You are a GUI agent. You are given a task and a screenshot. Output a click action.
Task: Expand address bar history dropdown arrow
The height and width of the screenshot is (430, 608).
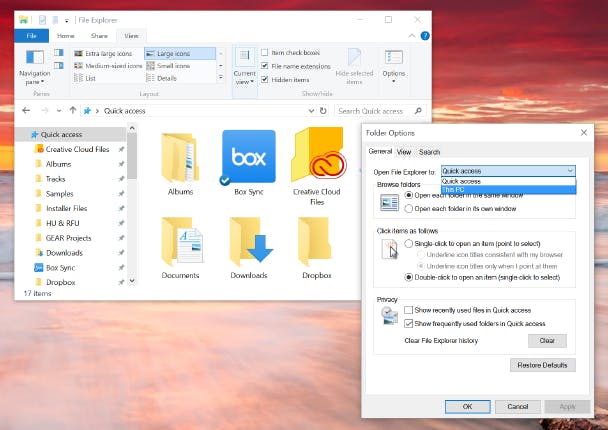tap(311, 111)
